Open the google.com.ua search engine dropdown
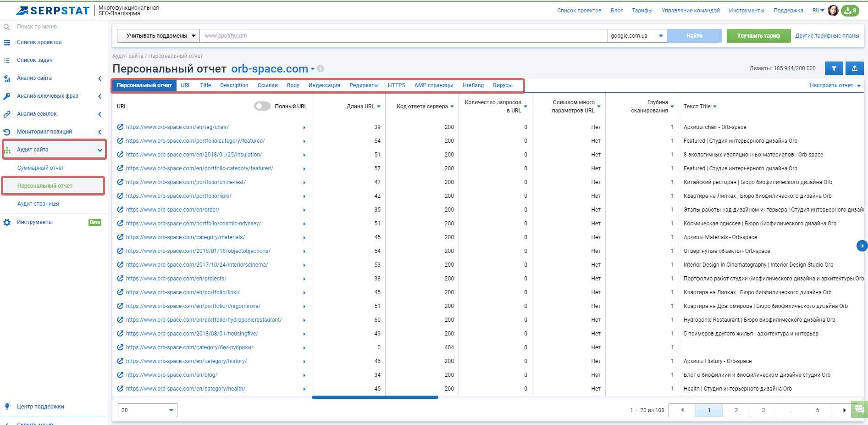 tap(637, 36)
